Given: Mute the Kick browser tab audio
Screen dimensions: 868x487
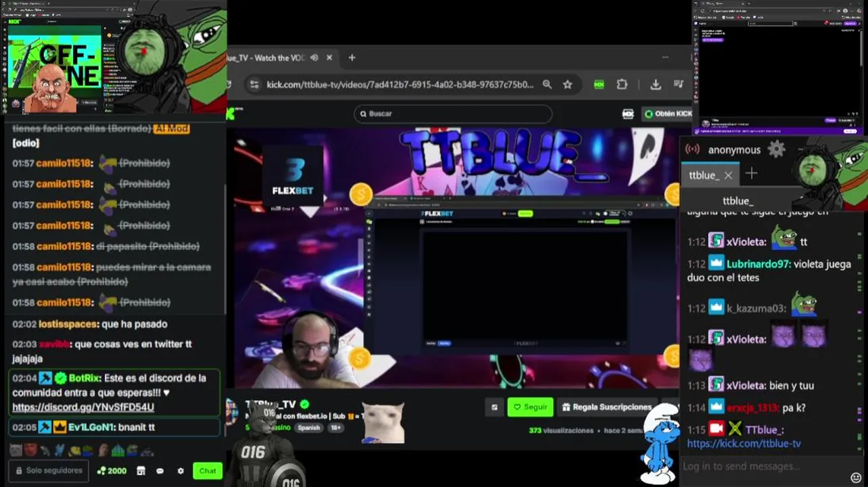Looking at the screenshot, I should tap(314, 57).
